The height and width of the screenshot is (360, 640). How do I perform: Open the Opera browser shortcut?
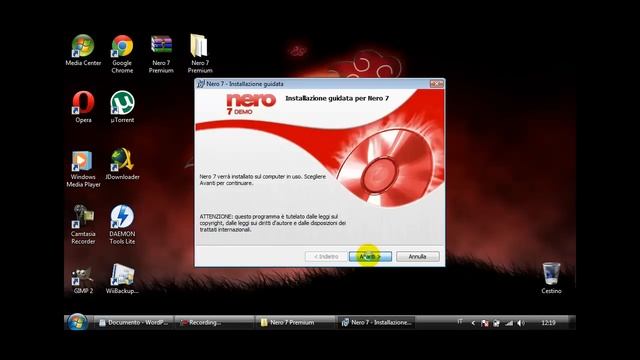(83, 107)
